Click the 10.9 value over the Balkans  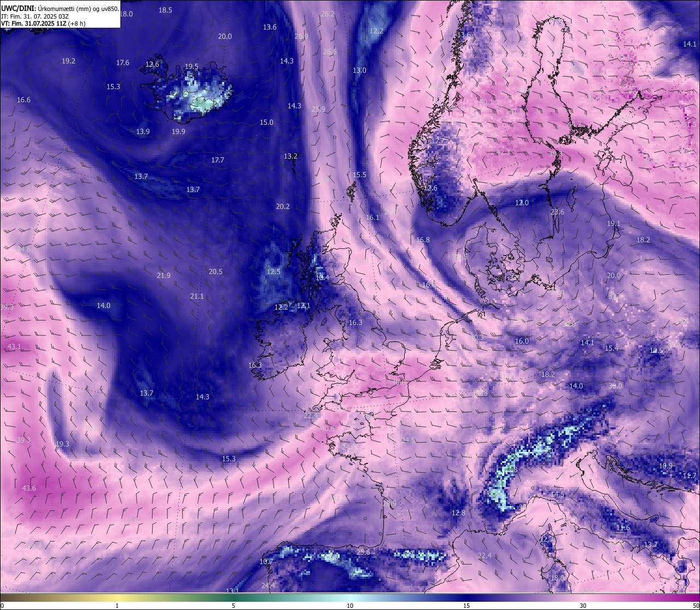[x=666, y=466]
